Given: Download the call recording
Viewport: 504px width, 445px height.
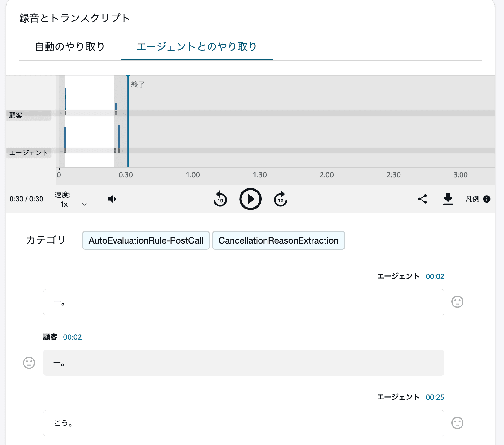Looking at the screenshot, I should [x=448, y=199].
